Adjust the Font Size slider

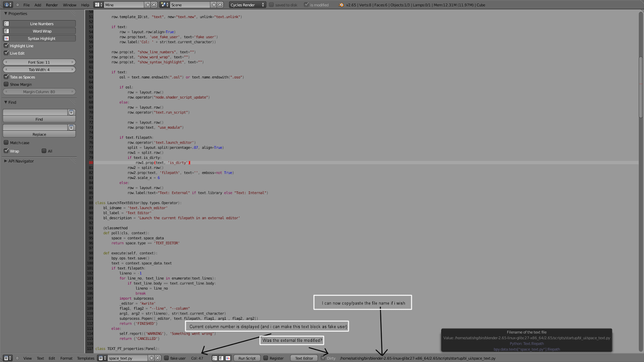click(x=39, y=62)
